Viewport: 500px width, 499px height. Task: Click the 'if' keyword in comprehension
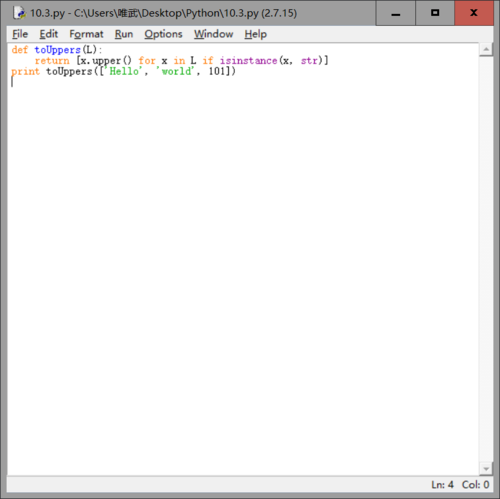coord(208,61)
